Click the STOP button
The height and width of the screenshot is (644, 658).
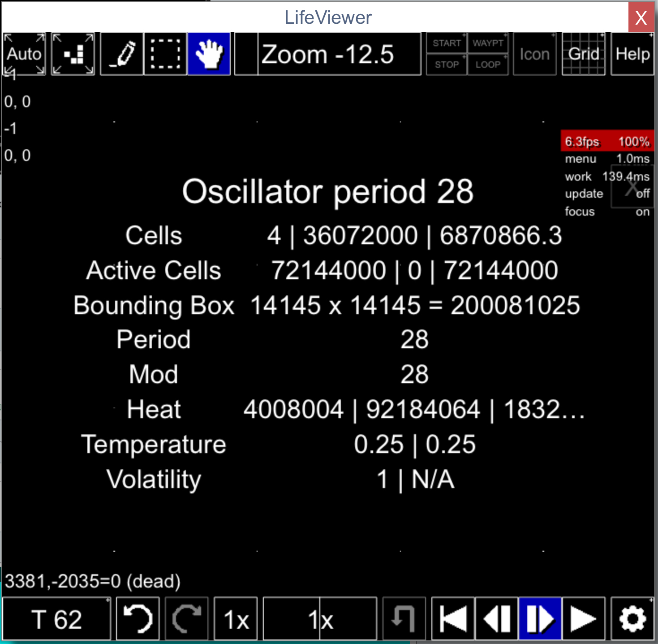pyautogui.click(x=447, y=65)
